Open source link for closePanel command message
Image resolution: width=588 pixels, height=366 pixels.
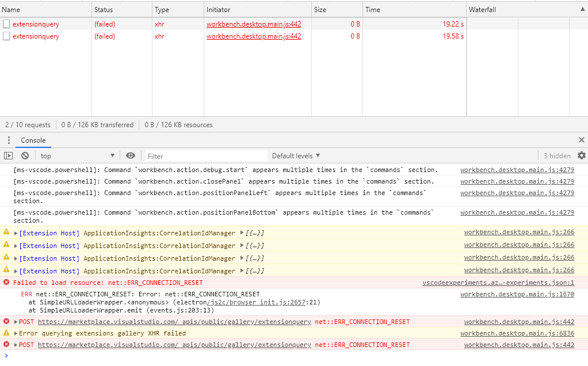click(517, 181)
